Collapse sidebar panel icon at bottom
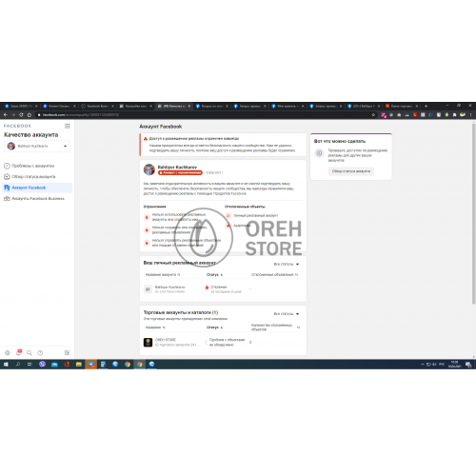476x476 pixels. 67,352
